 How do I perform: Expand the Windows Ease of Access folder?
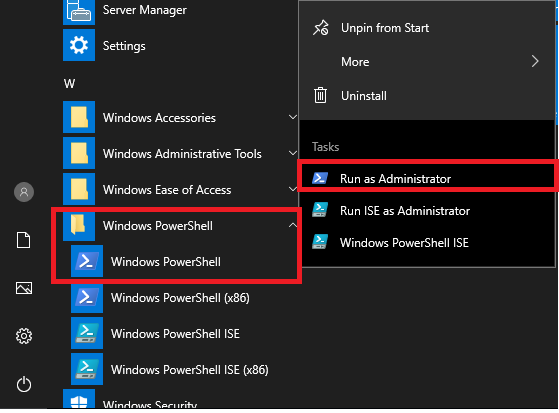pyautogui.click(x=180, y=189)
